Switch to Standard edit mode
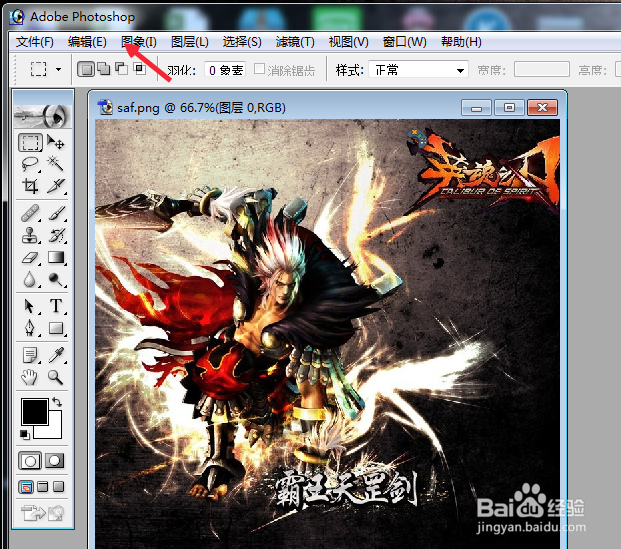 [x=30, y=461]
